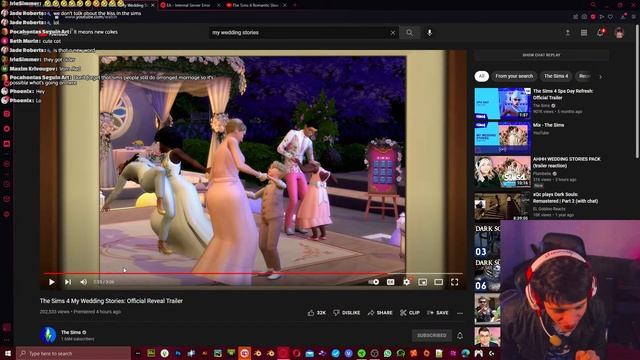Click the Dislike button

[346, 313]
